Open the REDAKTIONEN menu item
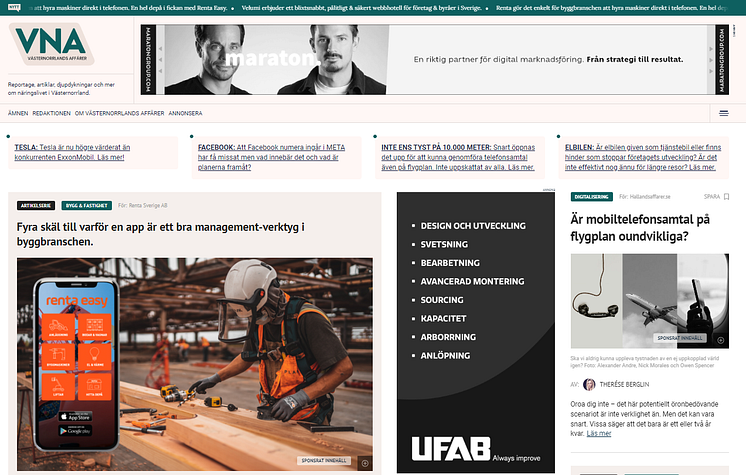Screen dimensions: 746x475 pos(52,113)
